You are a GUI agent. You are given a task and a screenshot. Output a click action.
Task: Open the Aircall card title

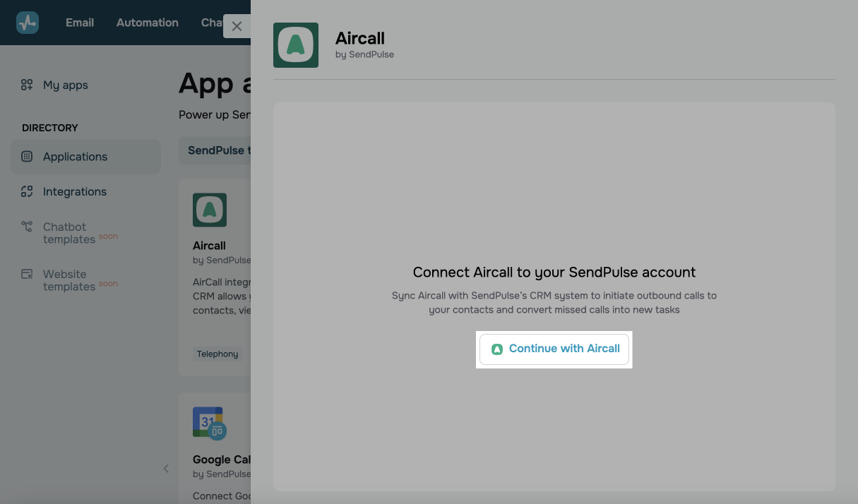(209, 246)
